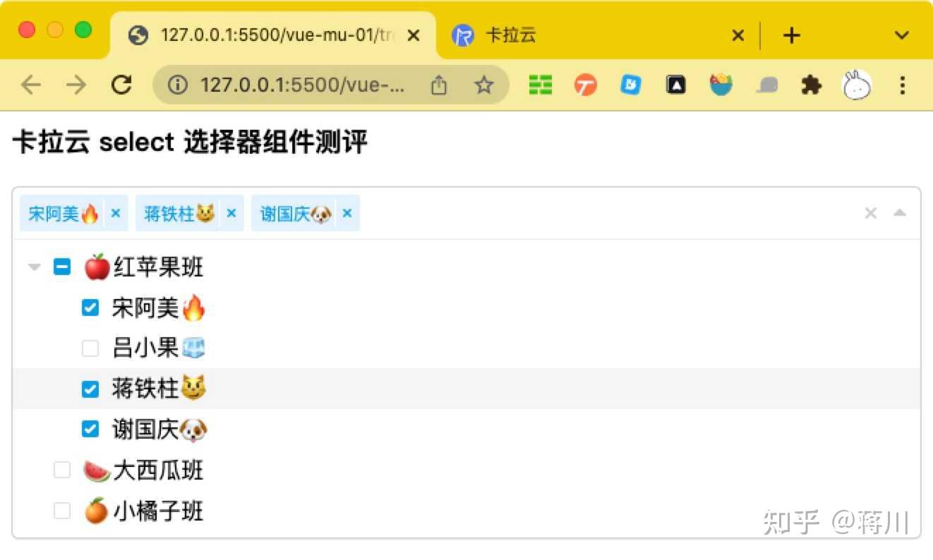Switch to the 卡拉云 tab
Viewport: 933px width, 560px height.
click(x=511, y=35)
